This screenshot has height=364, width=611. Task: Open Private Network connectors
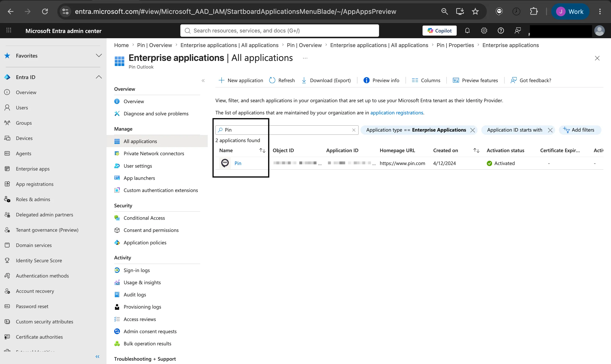pos(154,154)
